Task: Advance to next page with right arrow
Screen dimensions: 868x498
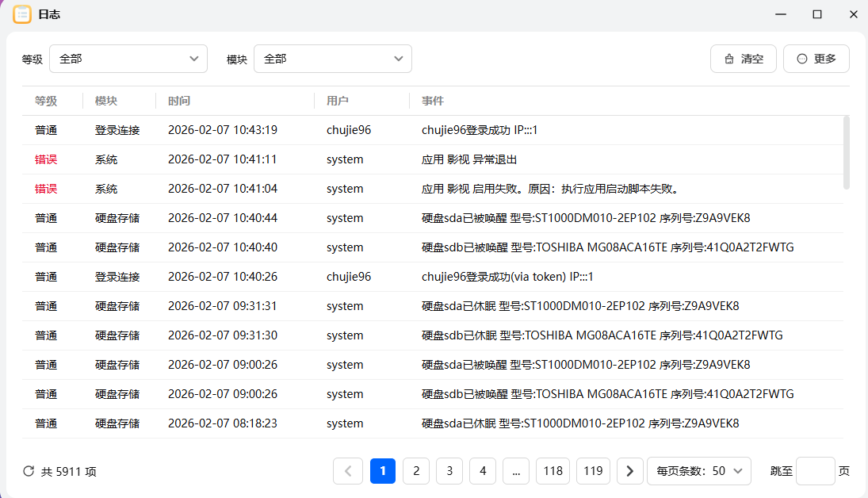Action: coord(629,470)
